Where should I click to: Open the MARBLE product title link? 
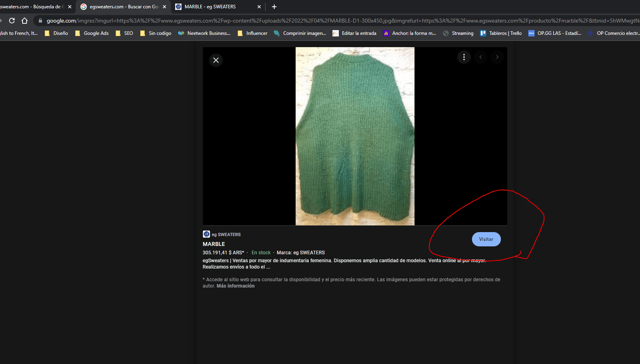pos(214,244)
